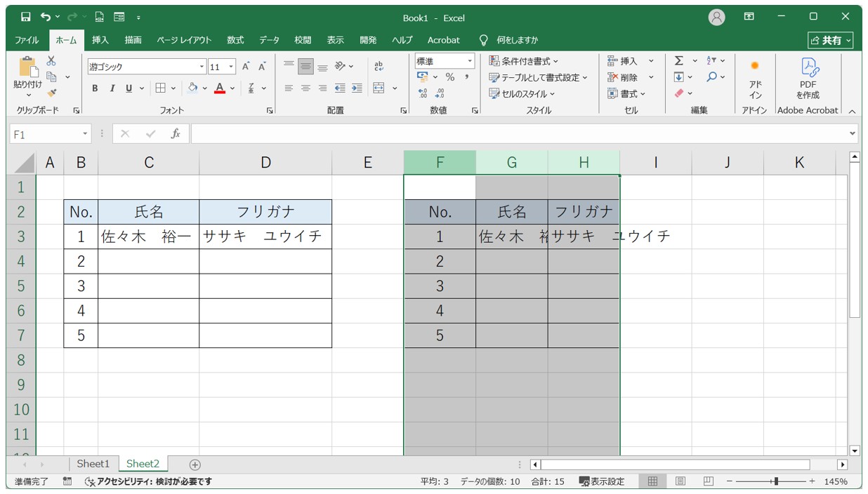
Task: Expand the formula bar chevron
Action: point(853,133)
